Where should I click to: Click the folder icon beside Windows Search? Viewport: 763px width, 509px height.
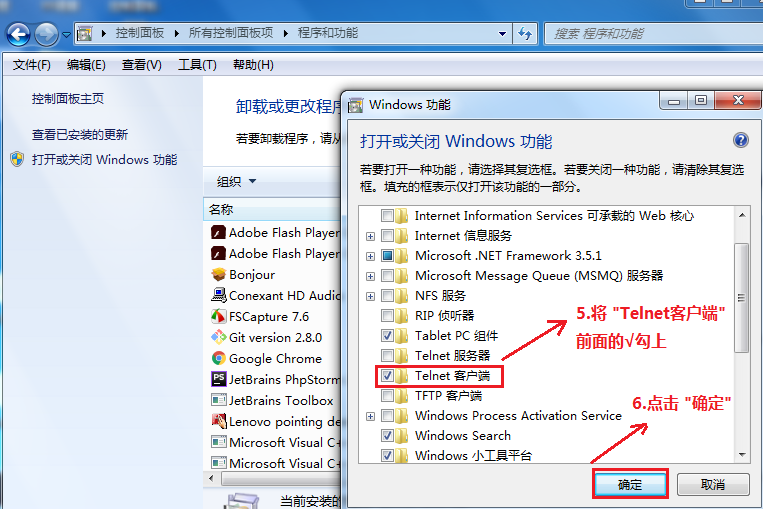click(x=401, y=436)
